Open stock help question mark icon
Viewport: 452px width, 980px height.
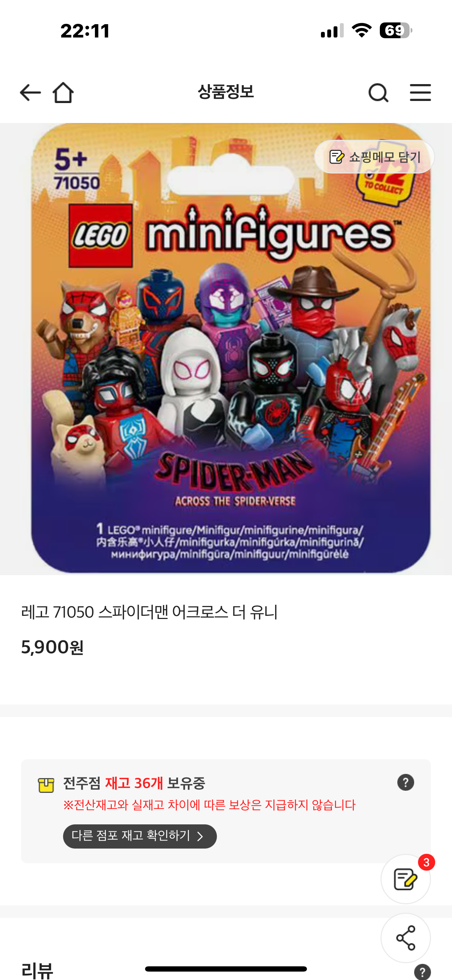point(406,783)
